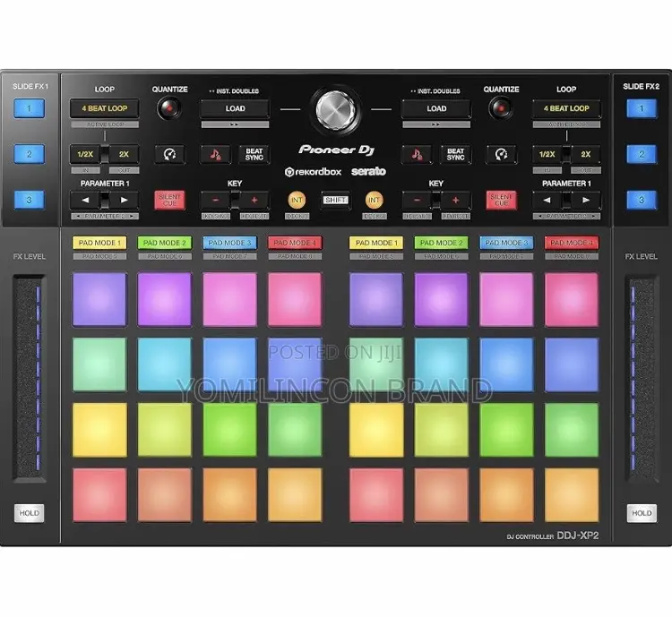
Task: Click the center browse rotary knob
Action: coord(336,109)
